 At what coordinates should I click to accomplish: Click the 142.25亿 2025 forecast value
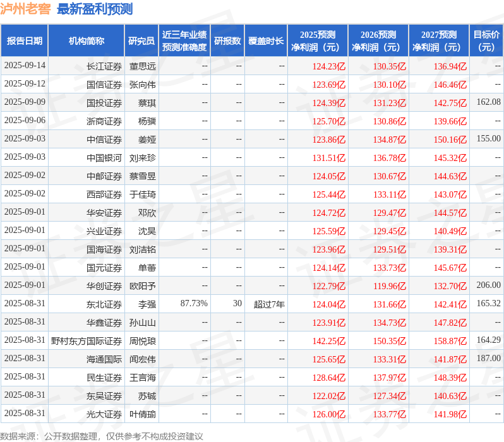click(x=329, y=341)
